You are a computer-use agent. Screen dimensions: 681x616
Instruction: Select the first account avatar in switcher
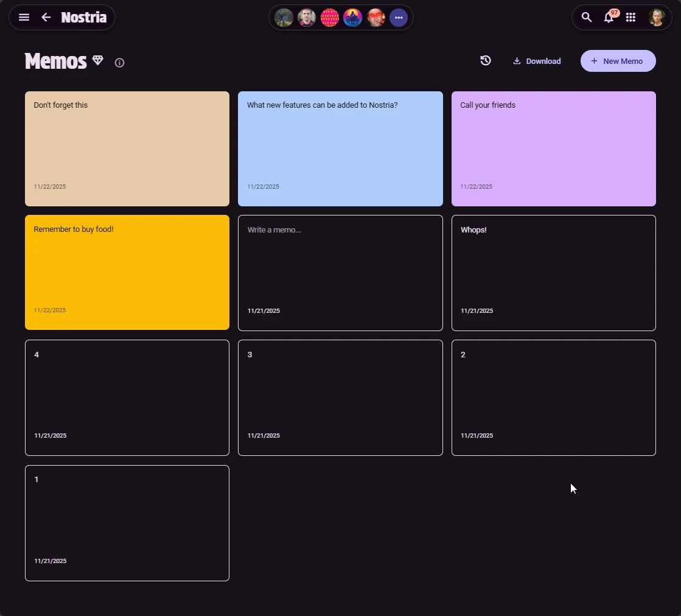284,18
